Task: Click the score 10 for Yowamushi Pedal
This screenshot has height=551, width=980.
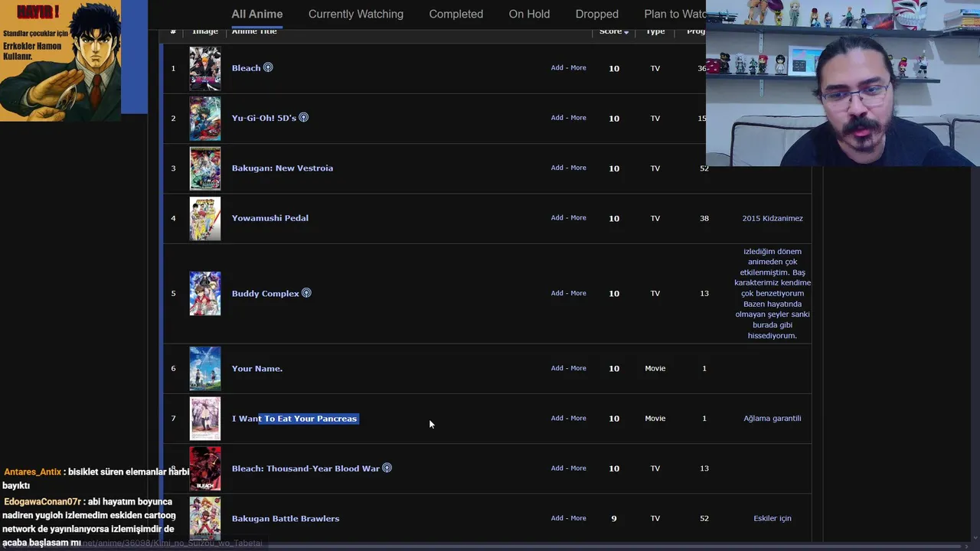Action: coord(614,218)
